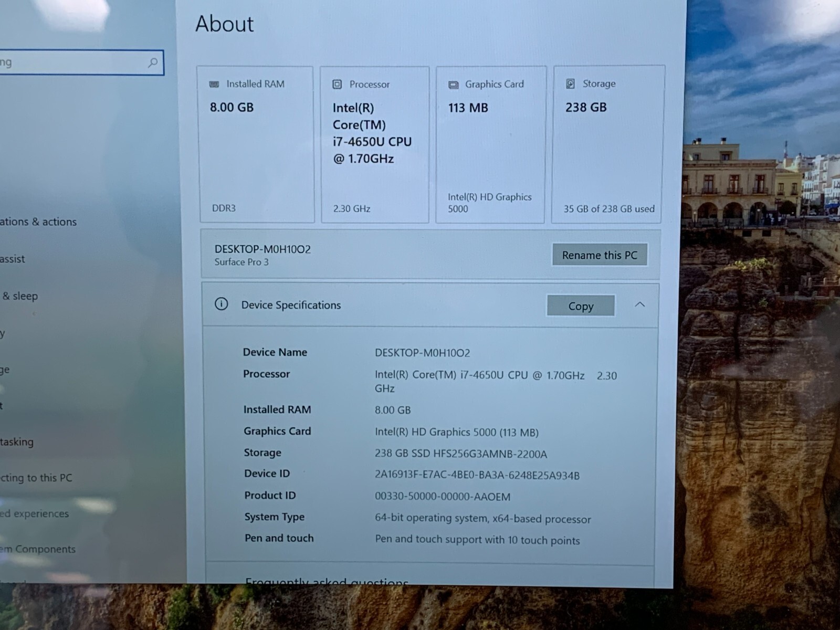Screen dimensions: 840x630
Task: Open the Focus assist sidebar item
Action: (13, 259)
